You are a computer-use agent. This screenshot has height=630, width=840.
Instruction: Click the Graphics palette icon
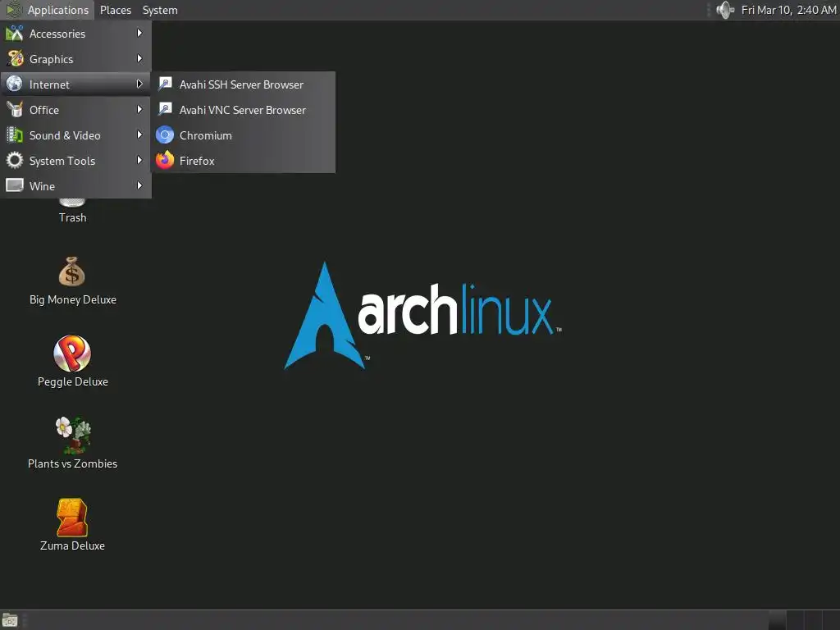point(15,58)
